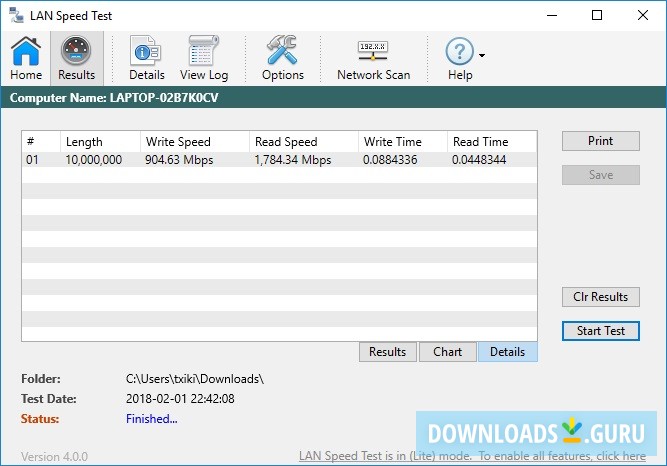Launch the Network Scan tool
Viewport: 667px width, 466px height.
tap(373, 58)
